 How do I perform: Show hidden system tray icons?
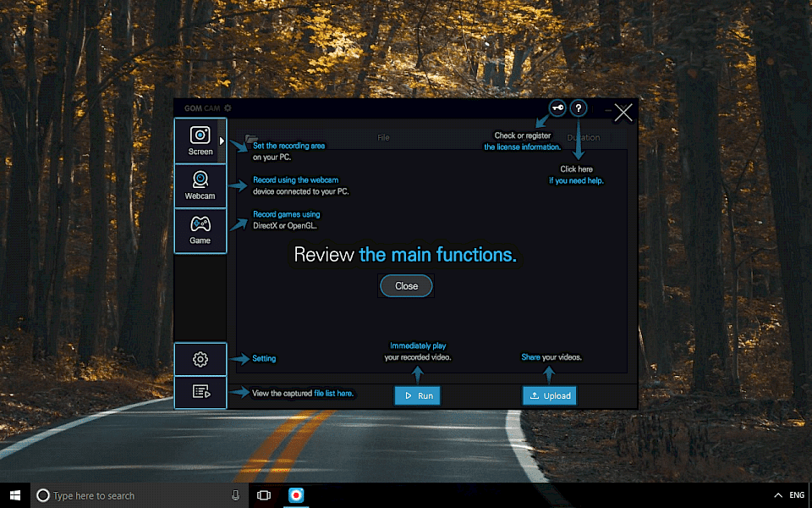(x=778, y=495)
